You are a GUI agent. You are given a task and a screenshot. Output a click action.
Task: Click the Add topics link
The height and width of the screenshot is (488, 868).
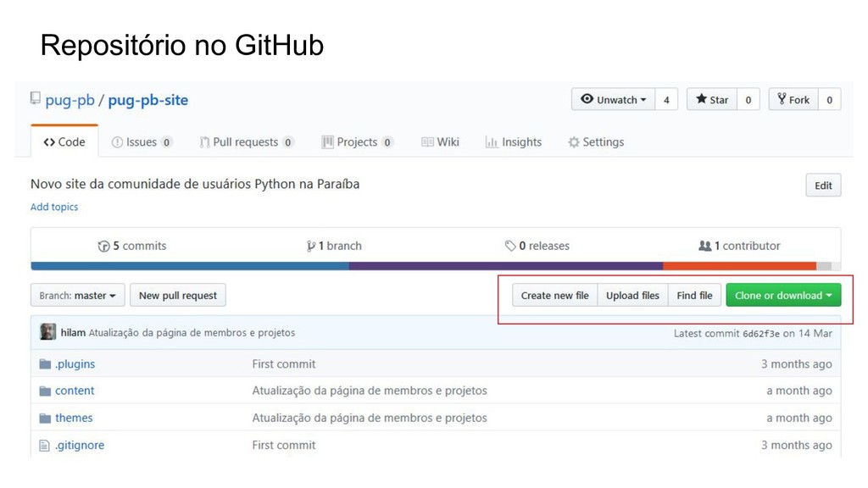[54, 207]
